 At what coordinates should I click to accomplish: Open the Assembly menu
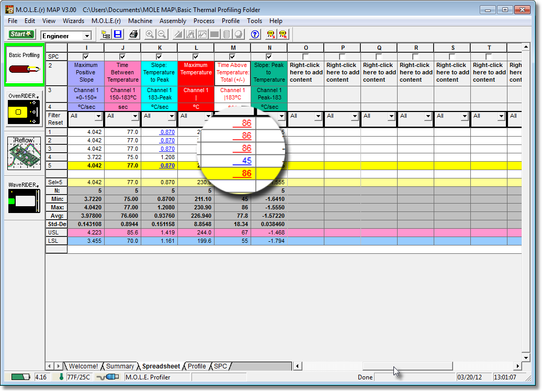click(173, 21)
